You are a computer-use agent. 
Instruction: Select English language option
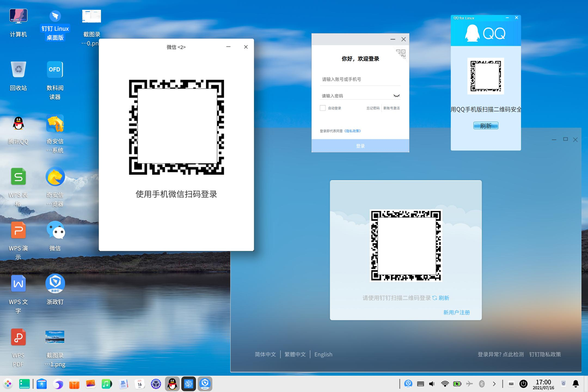click(x=323, y=354)
